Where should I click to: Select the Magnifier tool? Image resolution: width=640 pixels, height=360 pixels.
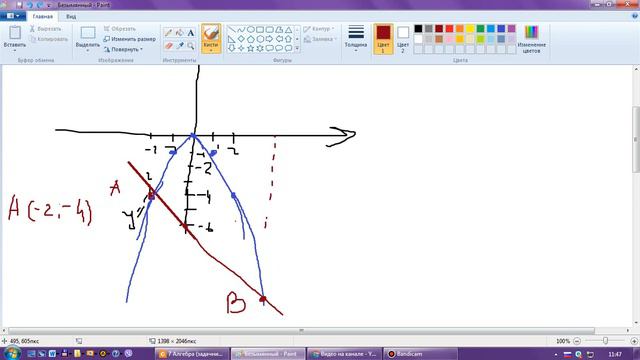coord(191,46)
